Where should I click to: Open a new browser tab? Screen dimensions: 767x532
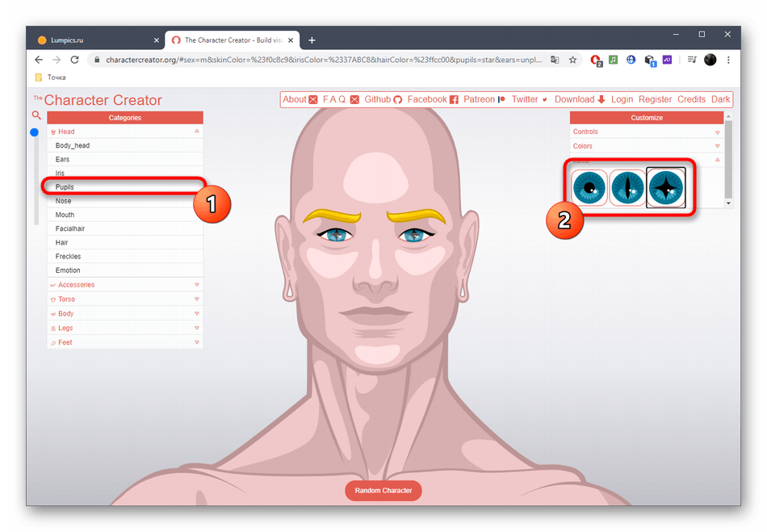click(312, 40)
